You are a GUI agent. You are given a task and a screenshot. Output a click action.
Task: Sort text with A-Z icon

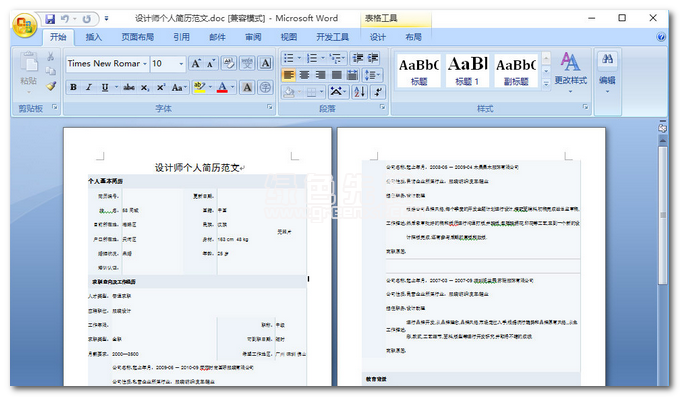point(360,92)
